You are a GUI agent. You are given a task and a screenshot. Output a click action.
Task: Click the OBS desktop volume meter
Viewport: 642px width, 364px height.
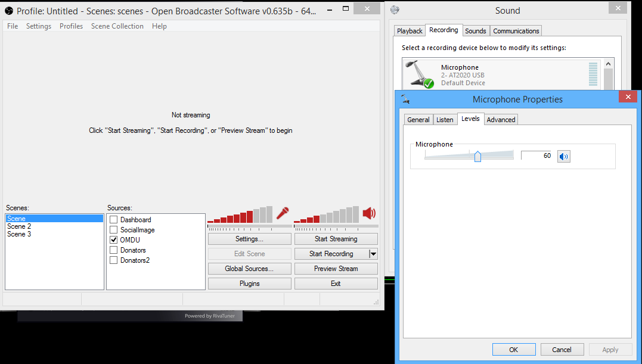pos(326,214)
